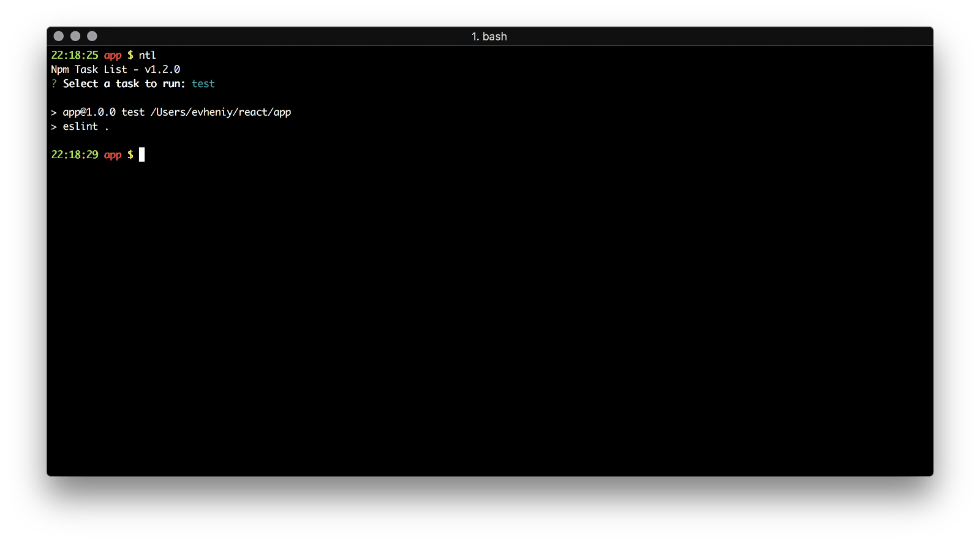Viewport: 980px width, 543px height.
Task: Click the "app@1.0.0" package name text
Action: pyautogui.click(x=89, y=112)
